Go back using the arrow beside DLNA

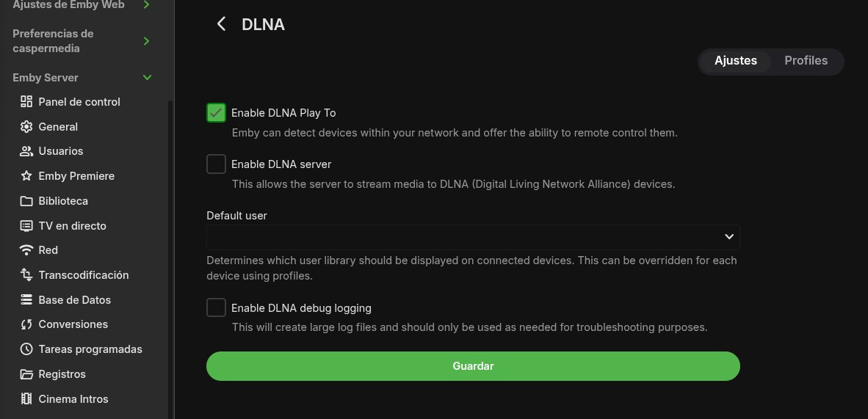coord(221,24)
